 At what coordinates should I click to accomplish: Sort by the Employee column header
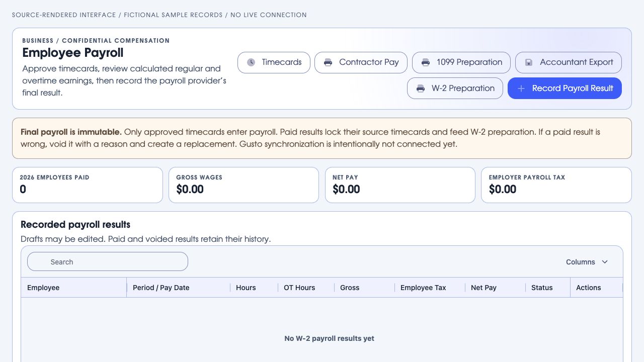pyautogui.click(x=73, y=288)
